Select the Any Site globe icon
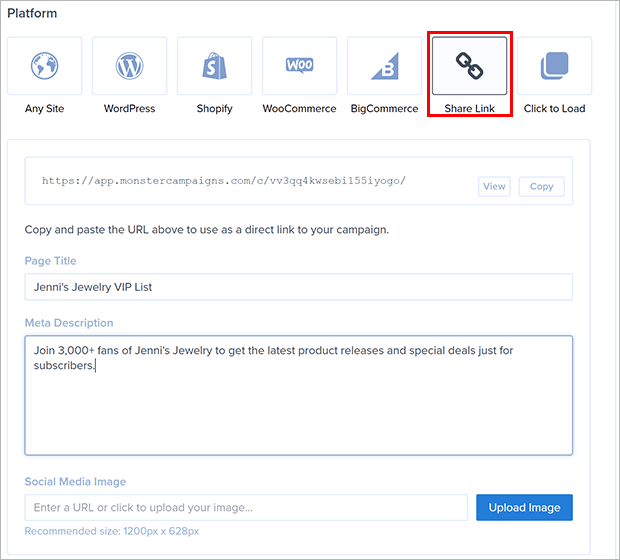620x560 pixels. [44, 66]
